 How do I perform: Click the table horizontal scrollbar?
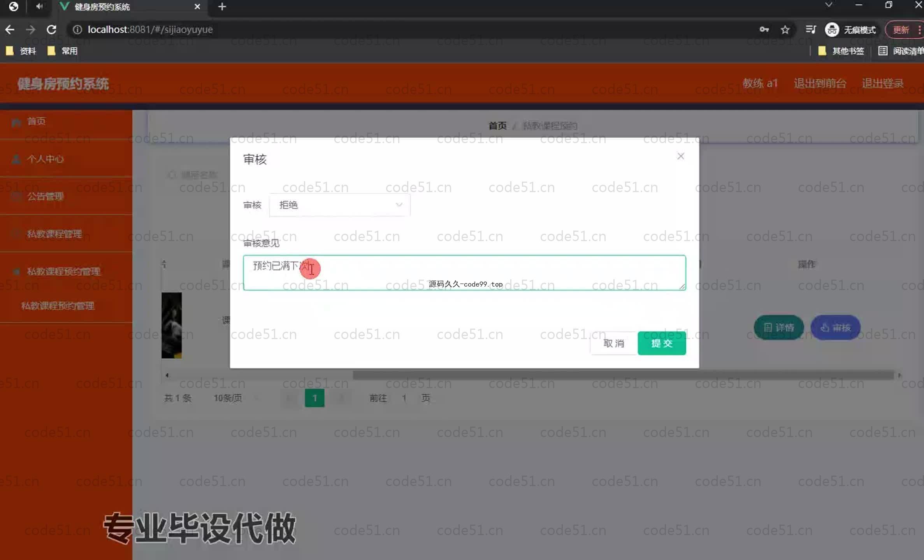pyautogui.click(x=623, y=375)
